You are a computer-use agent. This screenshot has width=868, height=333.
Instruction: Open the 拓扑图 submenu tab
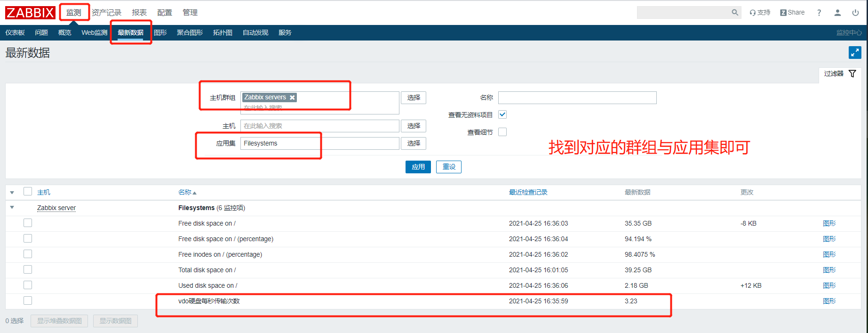(x=223, y=32)
